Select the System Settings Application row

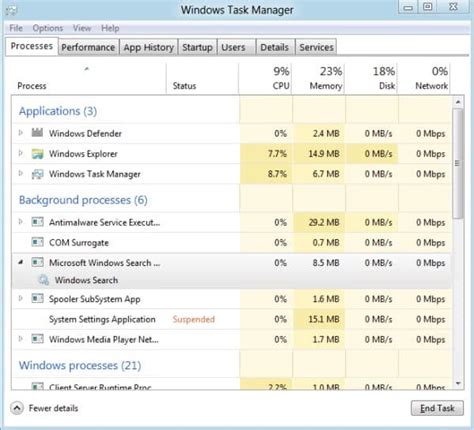coord(232,319)
